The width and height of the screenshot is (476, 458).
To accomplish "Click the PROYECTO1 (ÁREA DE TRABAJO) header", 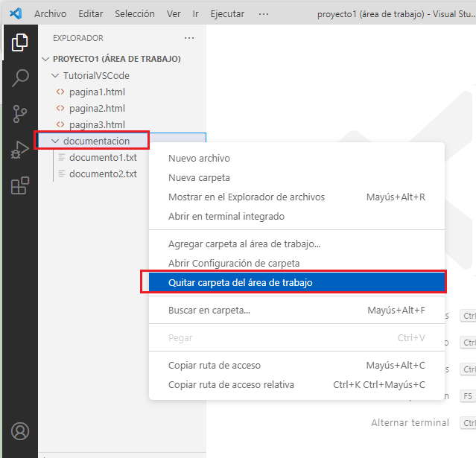I will 117,59.
